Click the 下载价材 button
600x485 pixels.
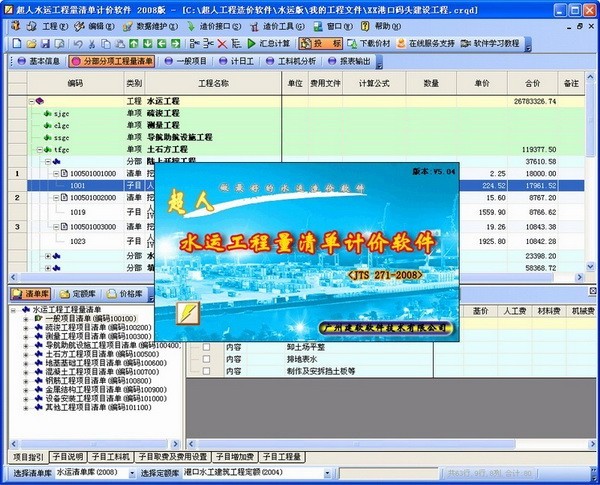point(368,44)
